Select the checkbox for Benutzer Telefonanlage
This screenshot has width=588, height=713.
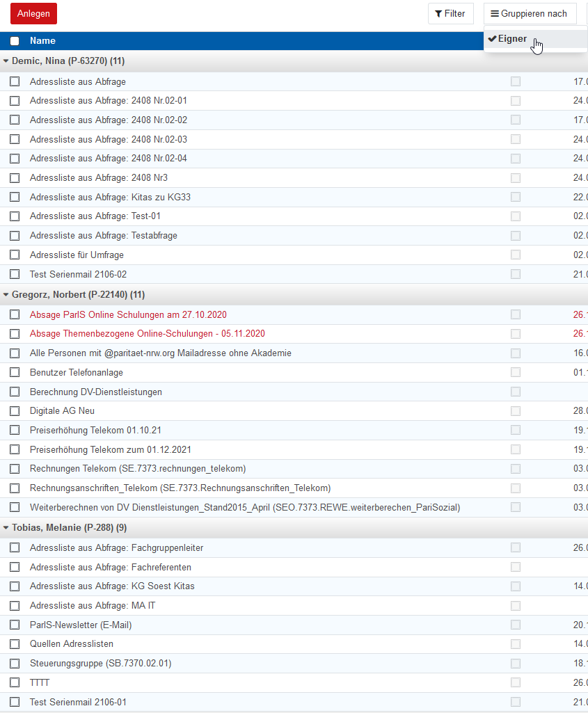click(15, 373)
